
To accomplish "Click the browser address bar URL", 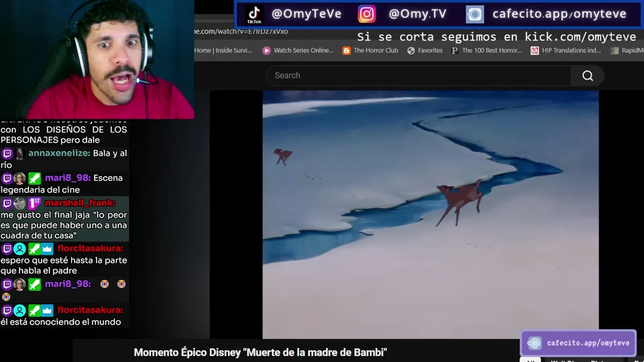I will tap(241, 31).
